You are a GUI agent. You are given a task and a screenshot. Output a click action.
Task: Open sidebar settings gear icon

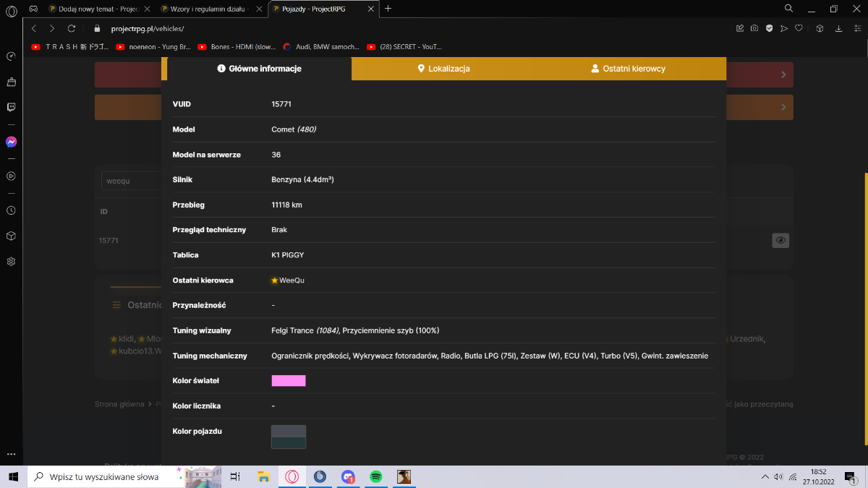pos(11,261)
